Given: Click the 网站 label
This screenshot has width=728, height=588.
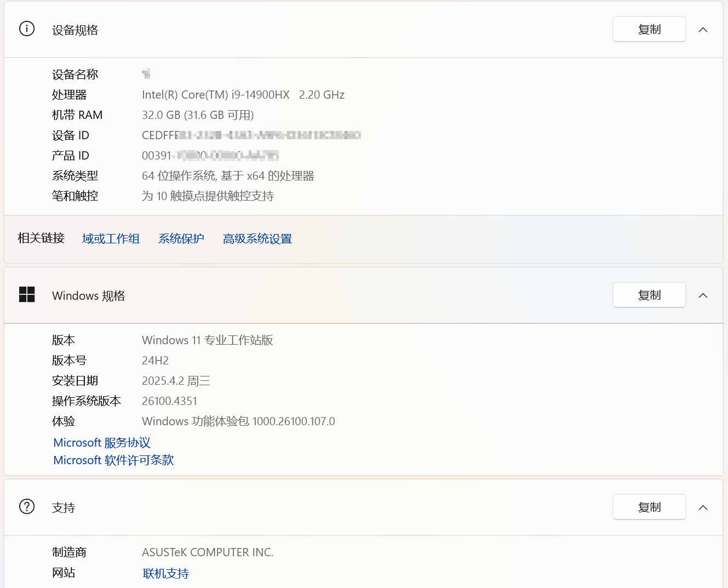Looking at the screenshot, I should pos(64,573).
